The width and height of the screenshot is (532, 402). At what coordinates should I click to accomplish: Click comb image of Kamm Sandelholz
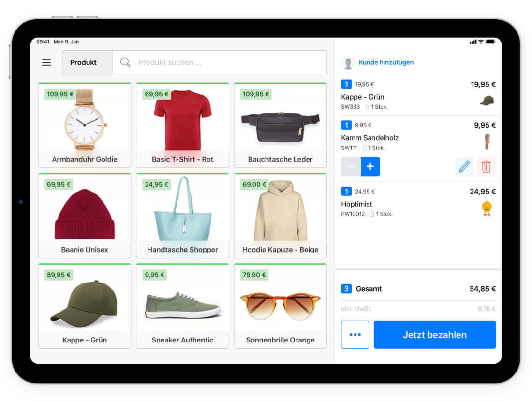coord(487,142)
